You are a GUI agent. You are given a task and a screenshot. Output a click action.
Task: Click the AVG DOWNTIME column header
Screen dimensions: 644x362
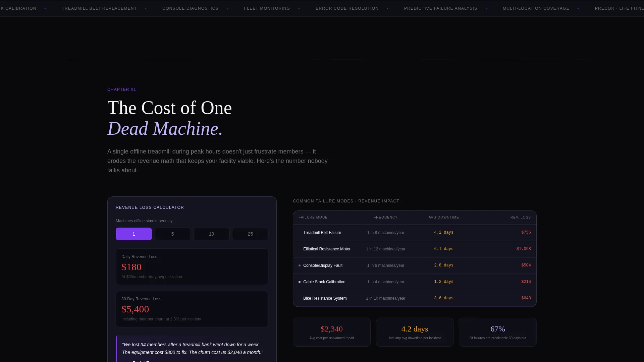click(443, 218)
